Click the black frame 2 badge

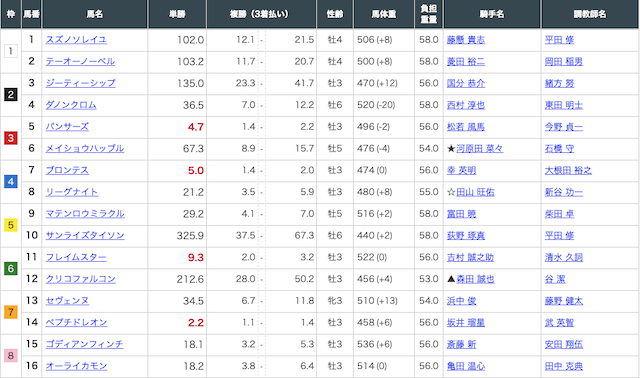point(11,94)
